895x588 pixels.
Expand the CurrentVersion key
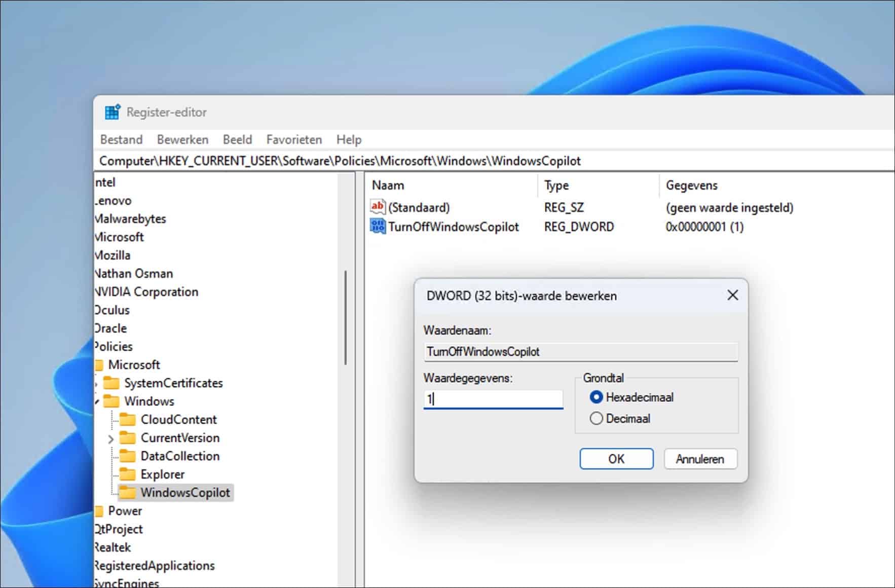click(111, 438)
